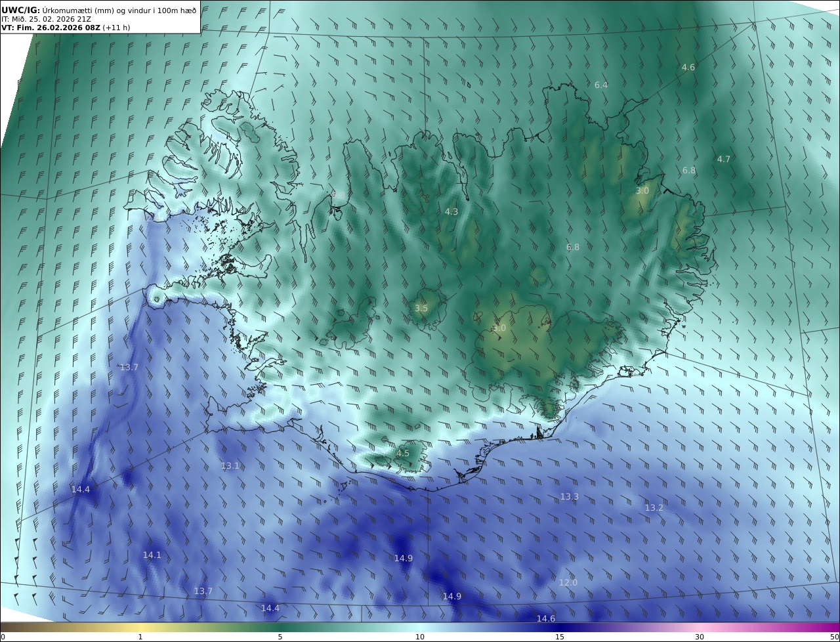
Task: Click the 13.1 value label
Action: pos(230,465)
